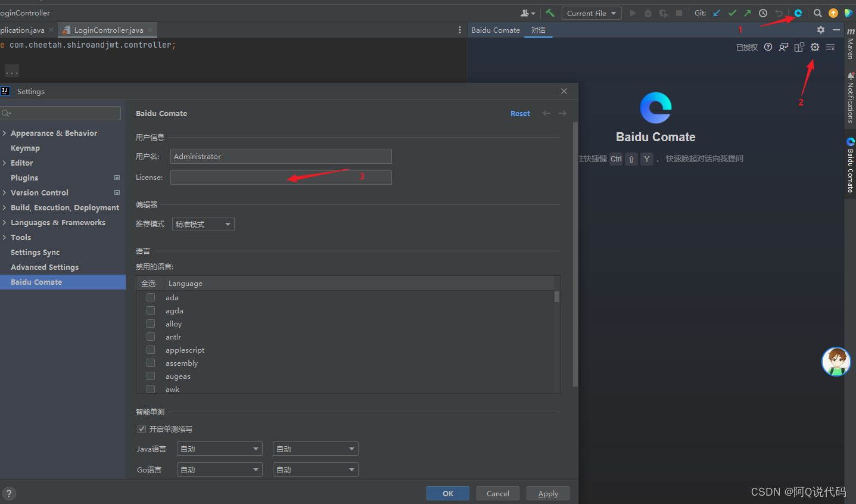Viewport: 856px width, 504px height.
Task: Click Git Push green arrow icon
Action: (747, 13)
